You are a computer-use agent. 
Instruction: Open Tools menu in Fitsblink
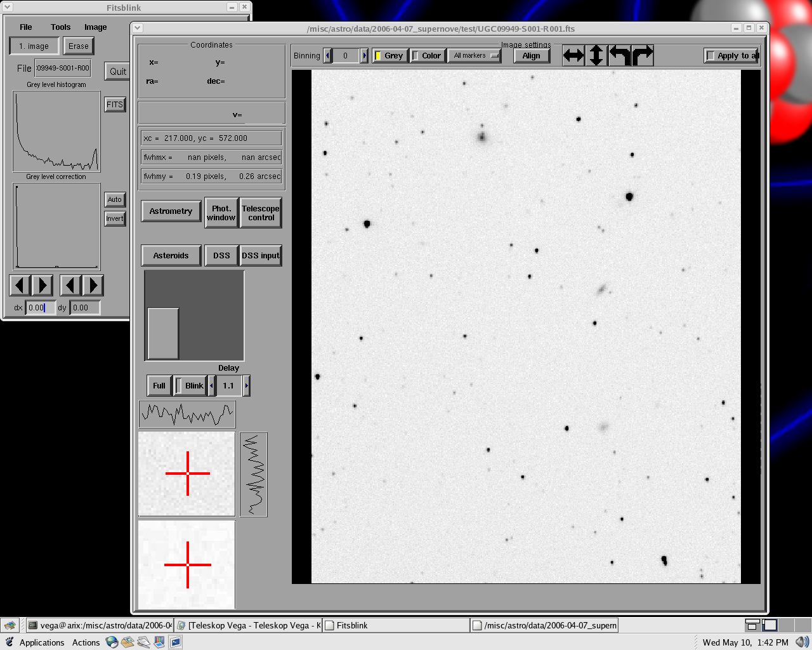pyautogui.click(x=60, y=27)
